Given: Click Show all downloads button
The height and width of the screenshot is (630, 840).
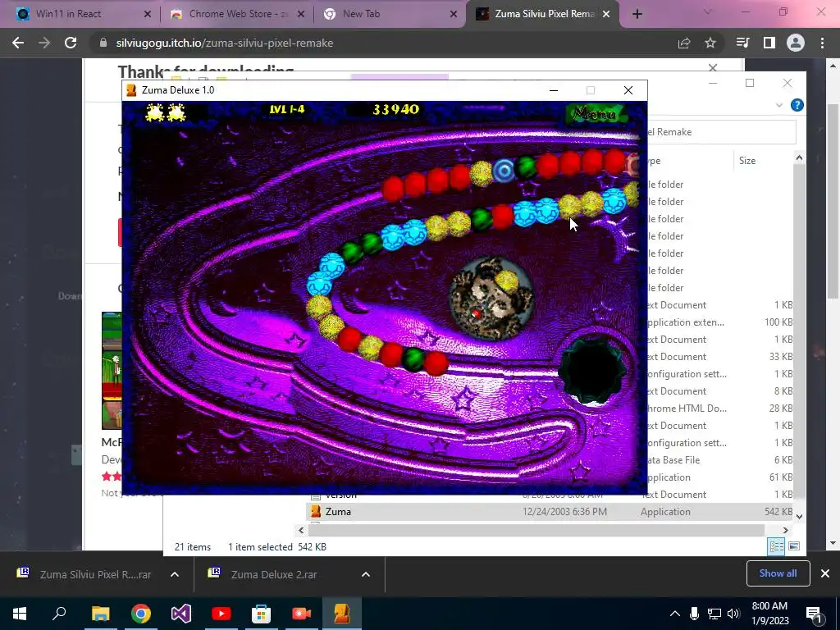Looking at the screenshot, I should point(778,573).
